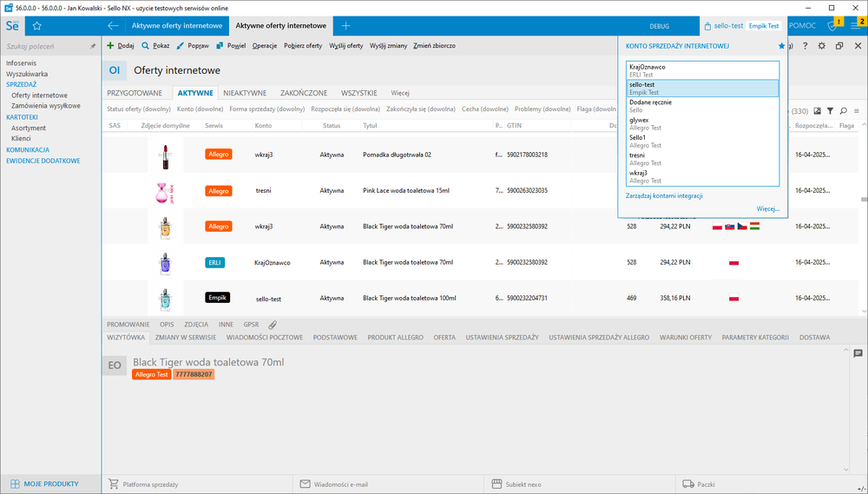Select the KrajOznawco ERLI Test account
Image resolution: width=868 pixels, height=494 pixels.
coord(702,70)
